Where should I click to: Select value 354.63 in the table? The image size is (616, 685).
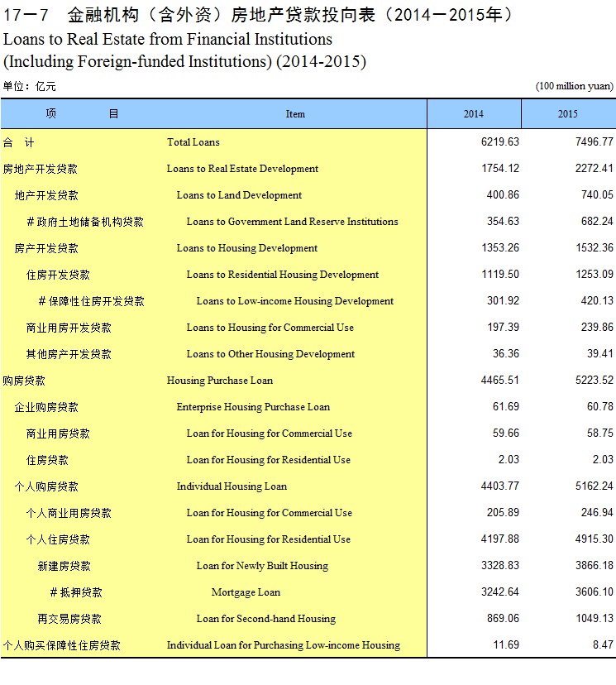tap(503, 221)
